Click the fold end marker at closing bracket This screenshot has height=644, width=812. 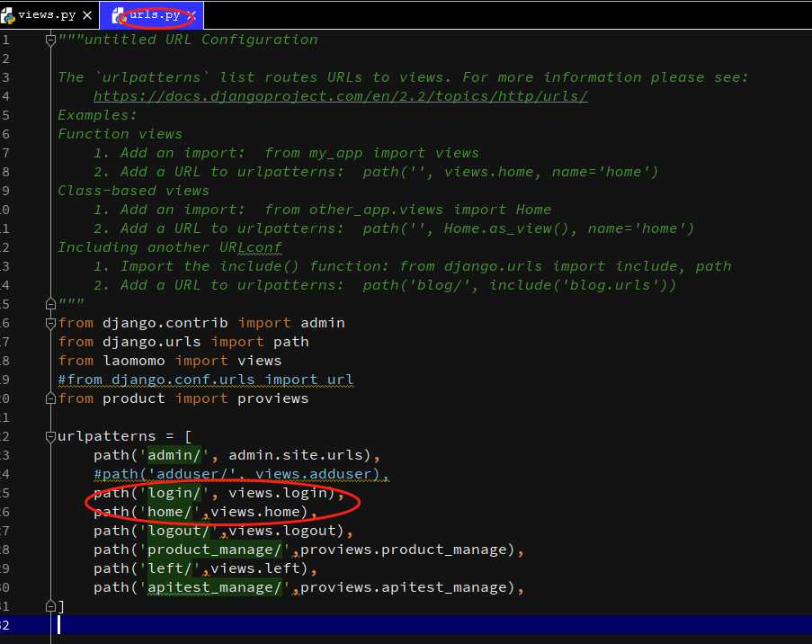click(50, 605)
